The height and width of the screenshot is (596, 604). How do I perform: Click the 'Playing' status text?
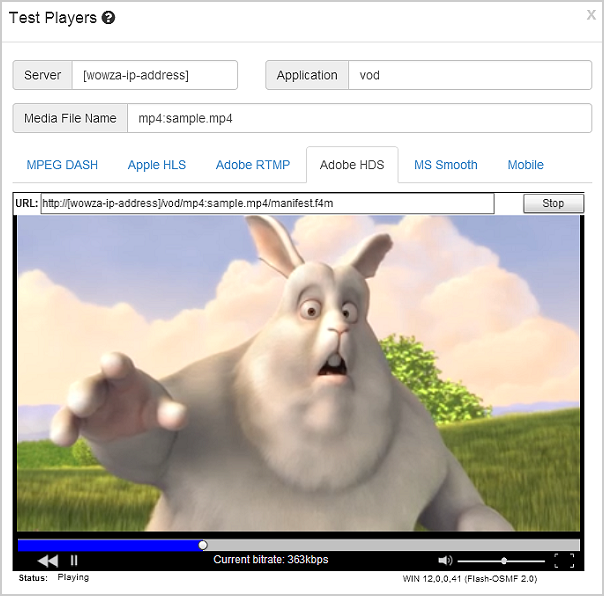[x=73, y=578]
